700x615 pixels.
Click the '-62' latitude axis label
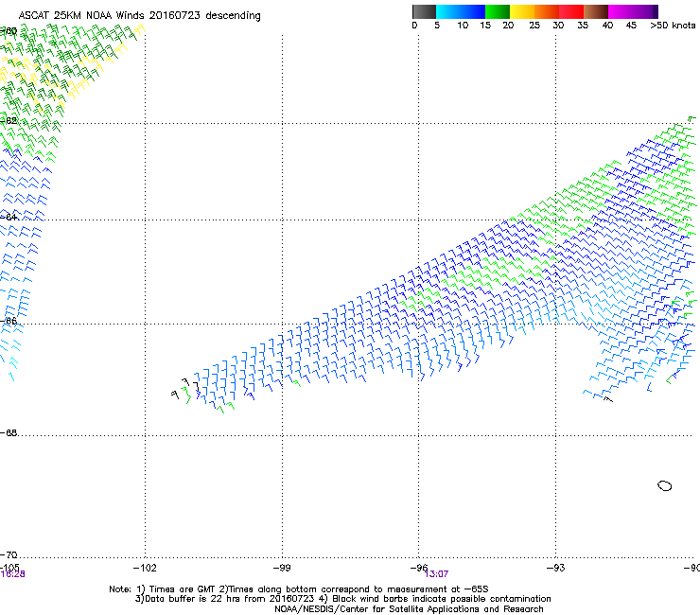click(x=9, y=120)
